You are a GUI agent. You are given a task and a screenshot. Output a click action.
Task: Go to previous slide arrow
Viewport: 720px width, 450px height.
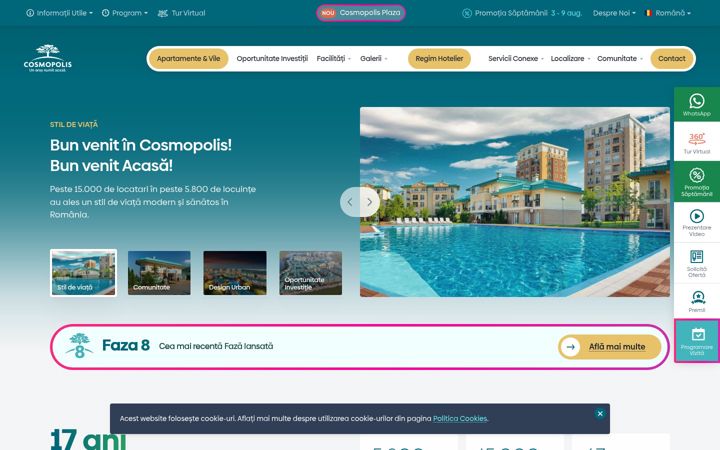[x=350, y=202]
